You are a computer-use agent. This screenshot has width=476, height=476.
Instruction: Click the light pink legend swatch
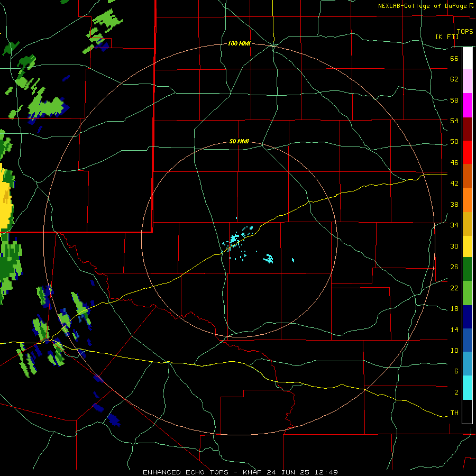point(467,81)
